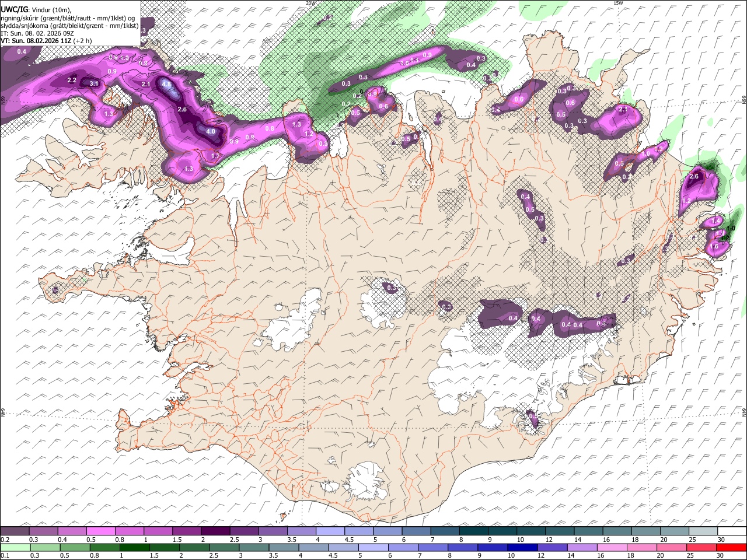This screenshot has height=560, width=747.
Task: Click the '0.1' label in the legend
Action: coord(5,556)
